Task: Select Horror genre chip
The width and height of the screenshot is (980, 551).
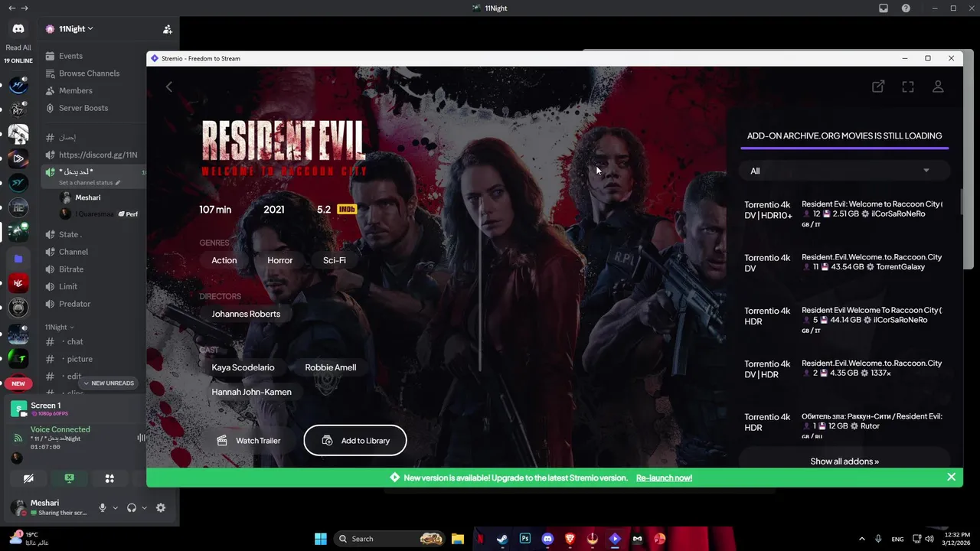Action: point(279,260)
